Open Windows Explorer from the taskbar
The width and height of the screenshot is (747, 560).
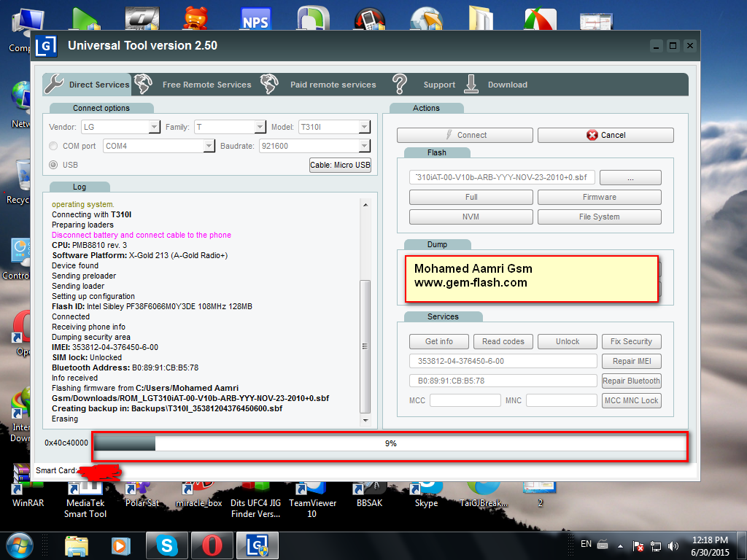point(77,546)
